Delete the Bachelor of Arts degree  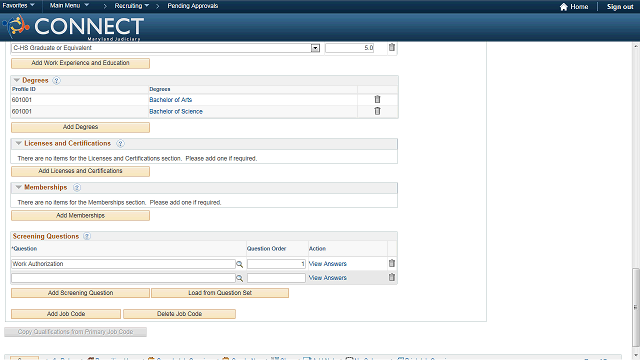click(x=377, y=99)
